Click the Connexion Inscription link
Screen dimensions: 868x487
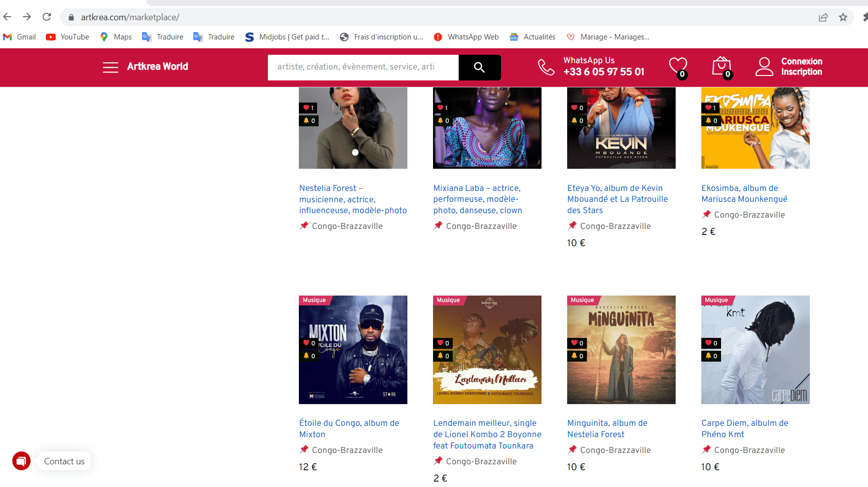[x=801, y=67]
